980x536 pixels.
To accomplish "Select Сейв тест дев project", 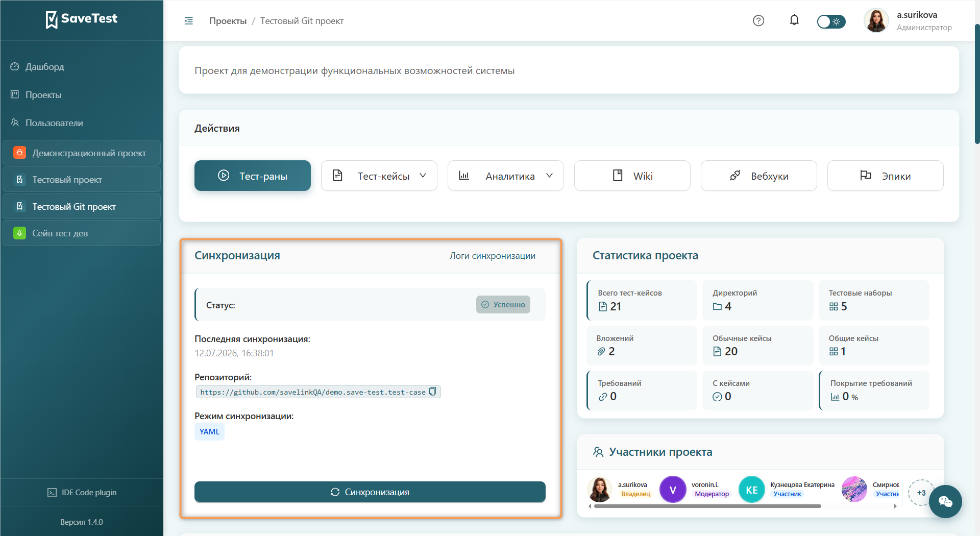I will (82, 233).
